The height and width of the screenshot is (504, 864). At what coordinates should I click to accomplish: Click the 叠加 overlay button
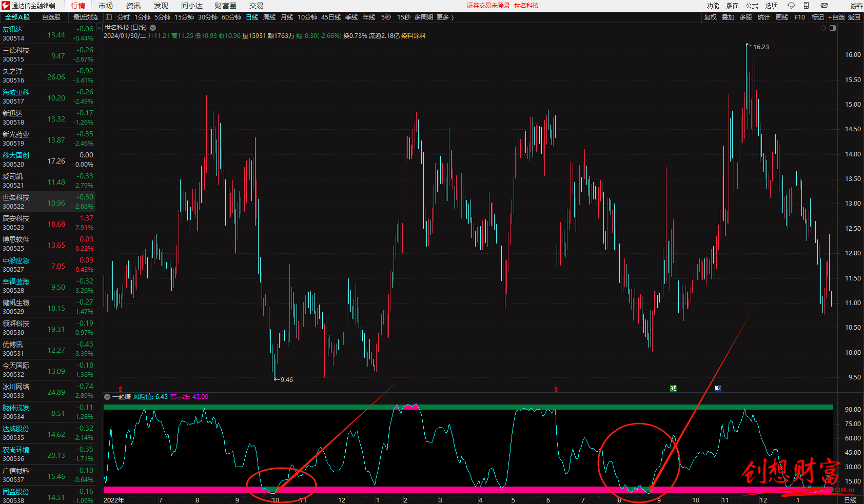coord(728,17)
